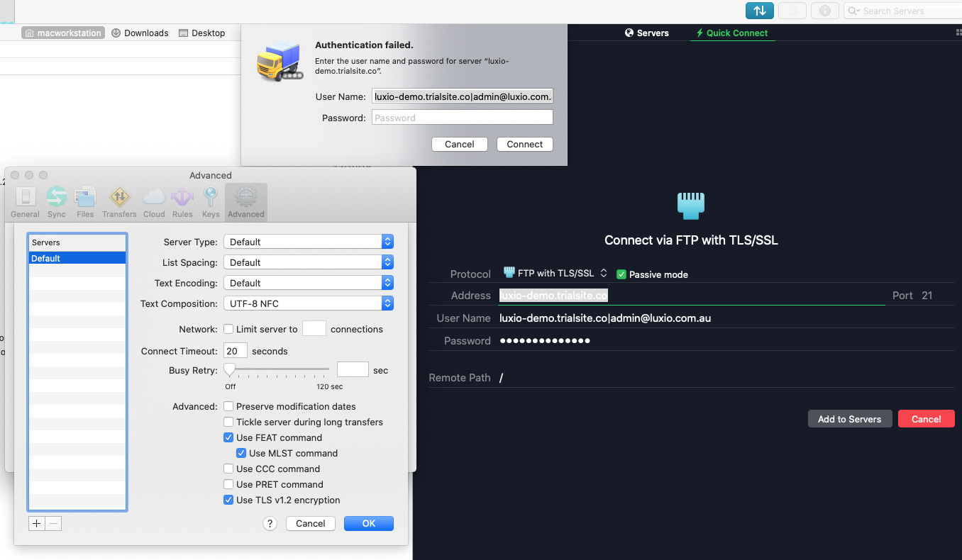This screenshot has width=962, height=560.
Task: Enable Preserve modification dates checkbox
Action: tap(228, 407)
